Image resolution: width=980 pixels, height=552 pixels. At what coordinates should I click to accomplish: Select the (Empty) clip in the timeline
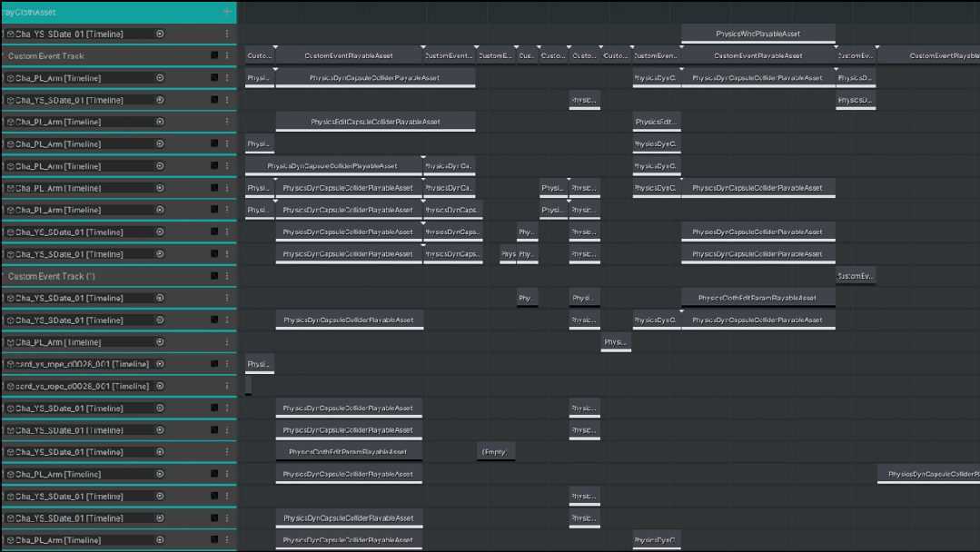(x=496, y=452)
